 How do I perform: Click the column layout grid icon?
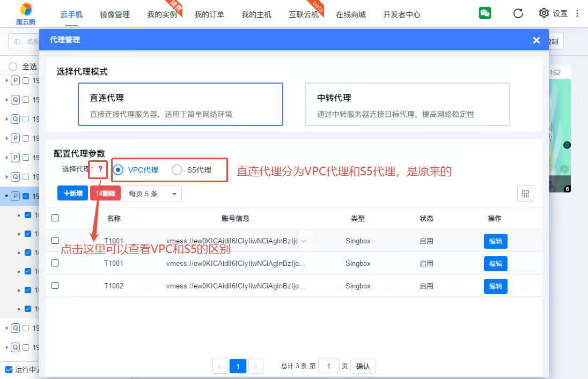(525, 194)
